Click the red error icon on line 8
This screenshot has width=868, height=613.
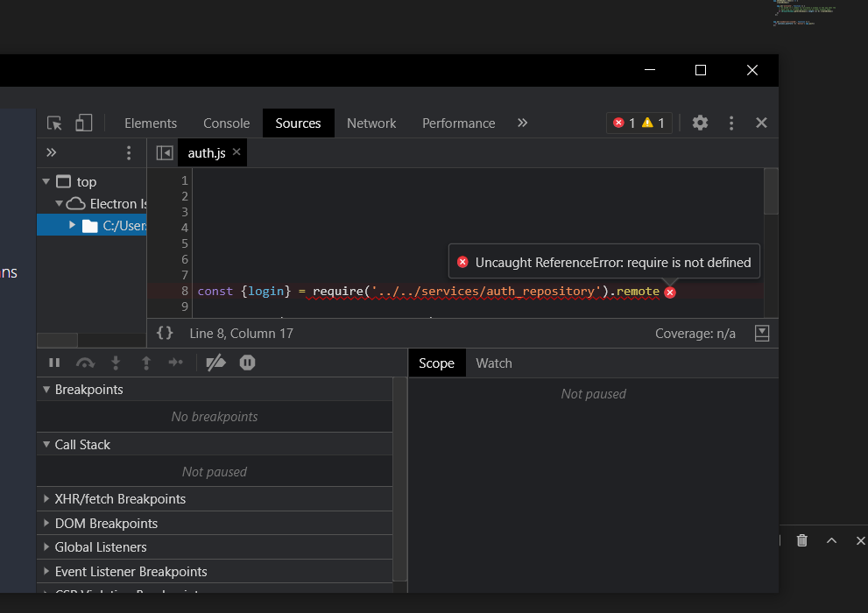tap(670, 292)
